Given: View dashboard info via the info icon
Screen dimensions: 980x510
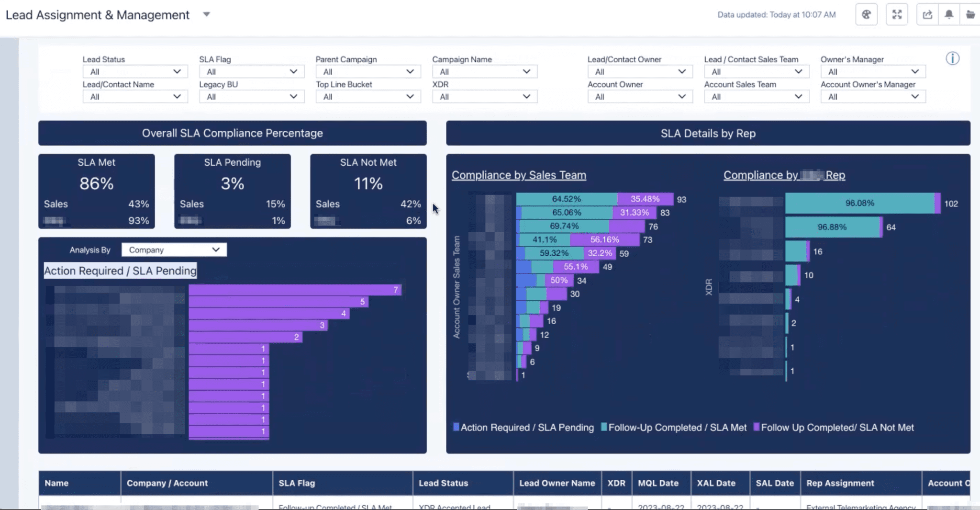Looking at the screenshot, I should (x=952, y=58).
